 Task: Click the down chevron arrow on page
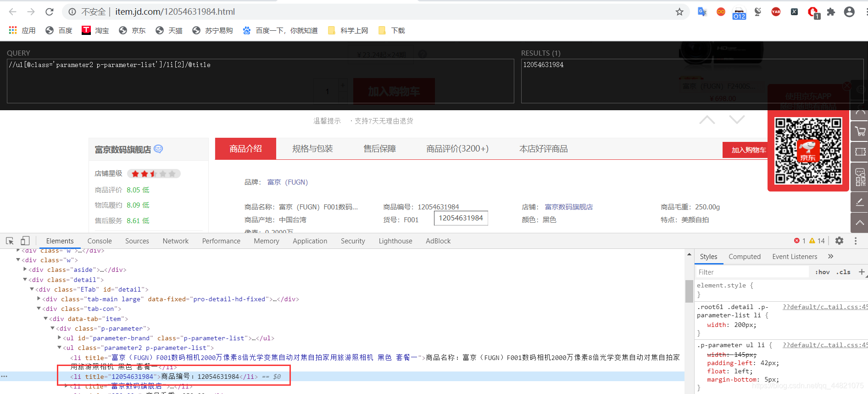point(737,120)
